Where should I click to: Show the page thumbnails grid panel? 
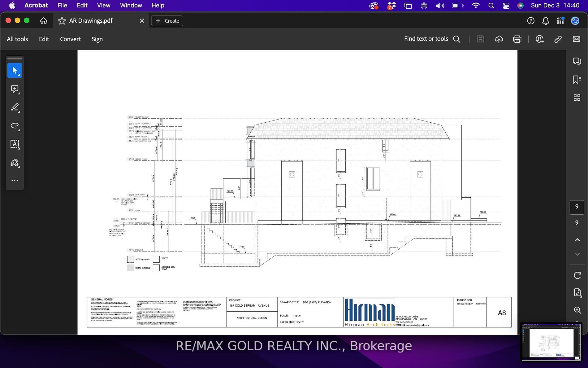577,98
